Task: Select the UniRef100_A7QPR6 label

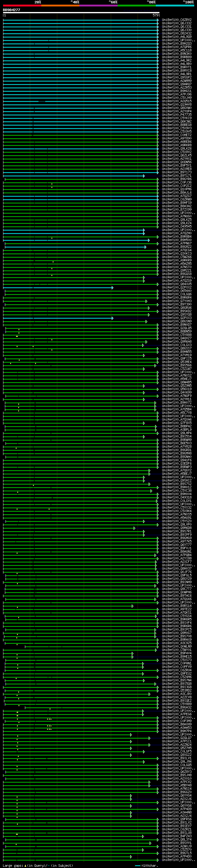Action: (x=177, y=47)
